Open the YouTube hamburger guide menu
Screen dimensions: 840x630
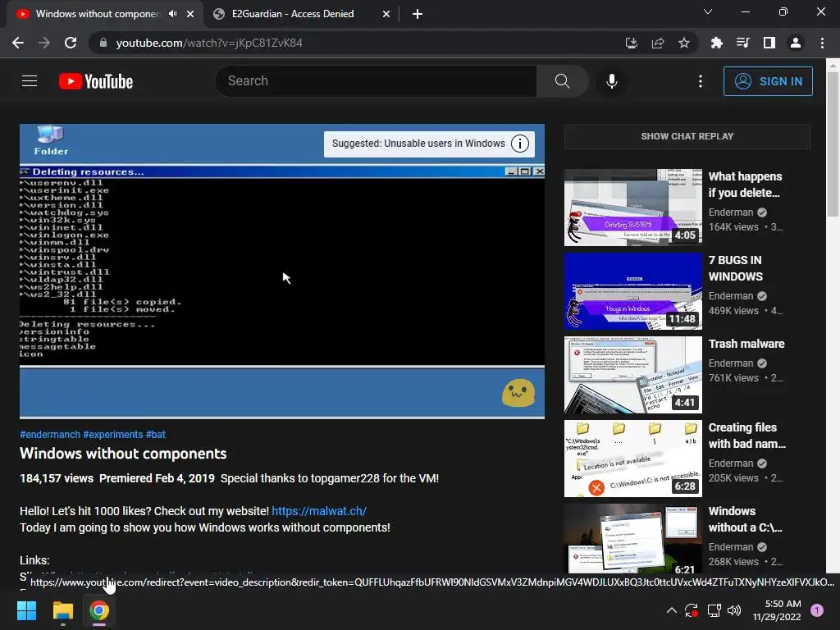(30, 81)
